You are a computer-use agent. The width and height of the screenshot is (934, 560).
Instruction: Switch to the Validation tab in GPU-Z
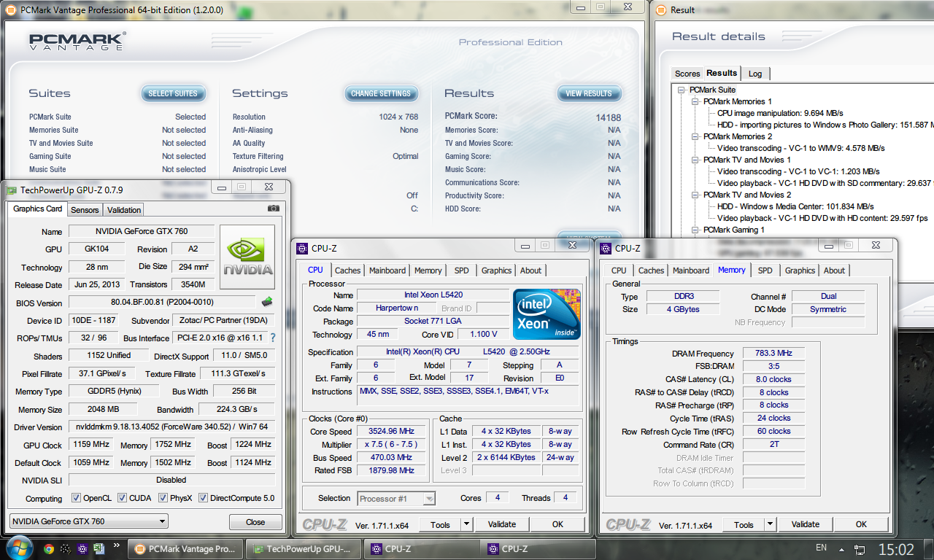pyautogui.click(x=124, y=210)
